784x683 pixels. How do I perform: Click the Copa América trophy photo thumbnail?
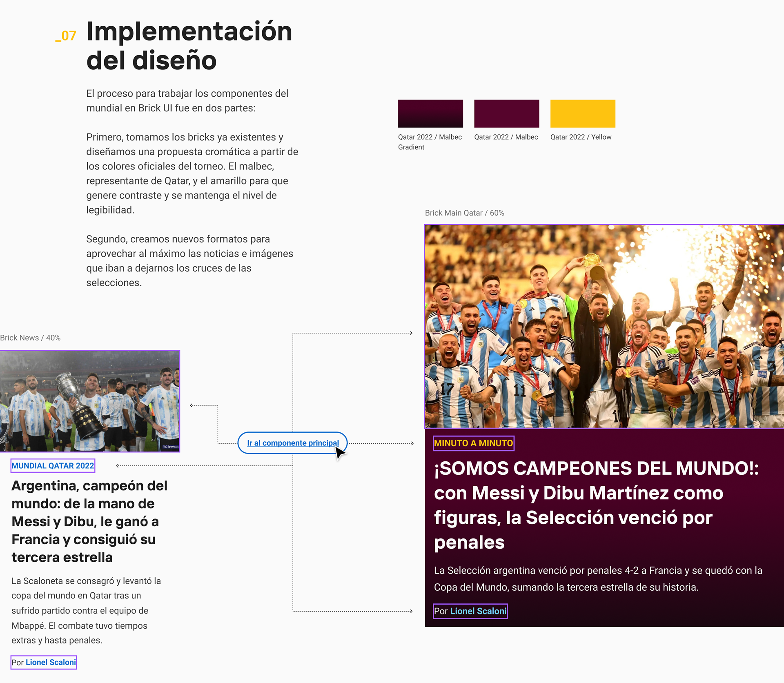point(90,401)
